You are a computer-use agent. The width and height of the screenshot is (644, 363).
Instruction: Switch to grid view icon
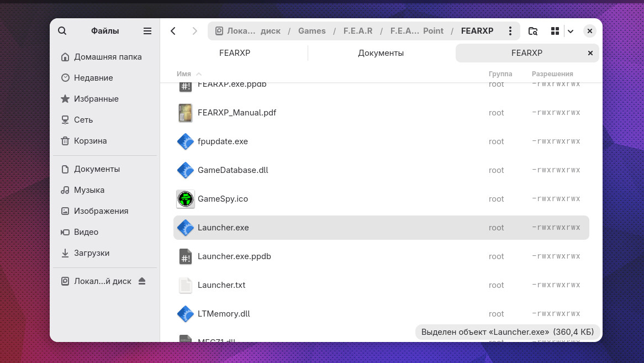555,31
